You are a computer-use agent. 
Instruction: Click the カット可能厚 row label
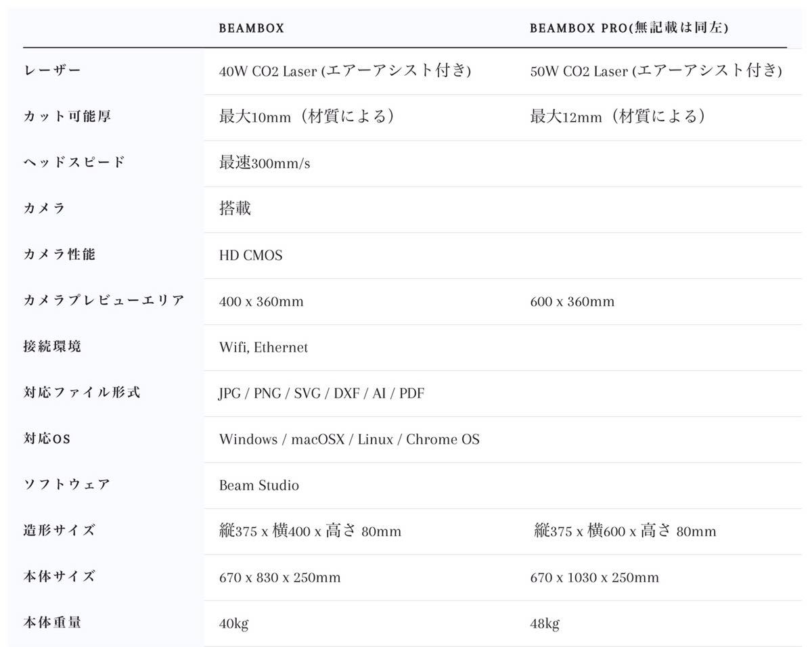point(67,116)
